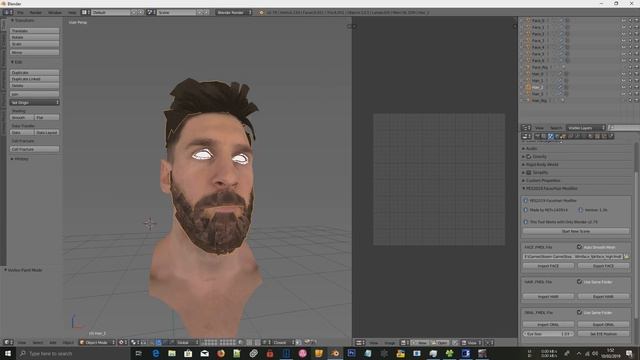Toggle Hair_Rig render camera icon
Viewport: 640px width, 360px height.
pyautogui.click(x=637, y=100)
